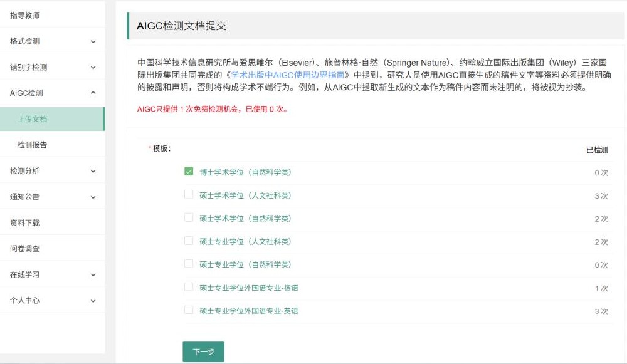The width and height of the screenshot is (627, 364).
Task: Open the 上传文档 sidebar item
Action: [x=36, y=117]
